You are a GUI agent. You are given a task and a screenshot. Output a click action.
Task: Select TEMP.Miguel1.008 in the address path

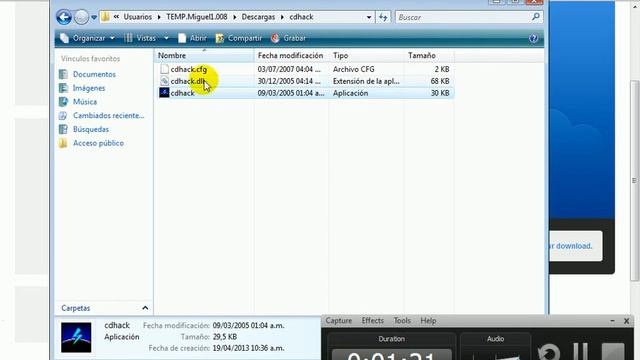point(197,17)
